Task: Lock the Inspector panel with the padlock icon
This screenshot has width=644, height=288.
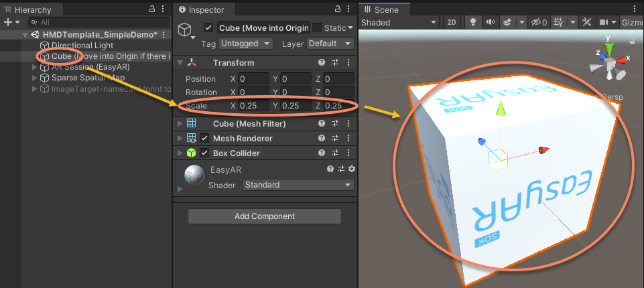Action: point(338,9)
